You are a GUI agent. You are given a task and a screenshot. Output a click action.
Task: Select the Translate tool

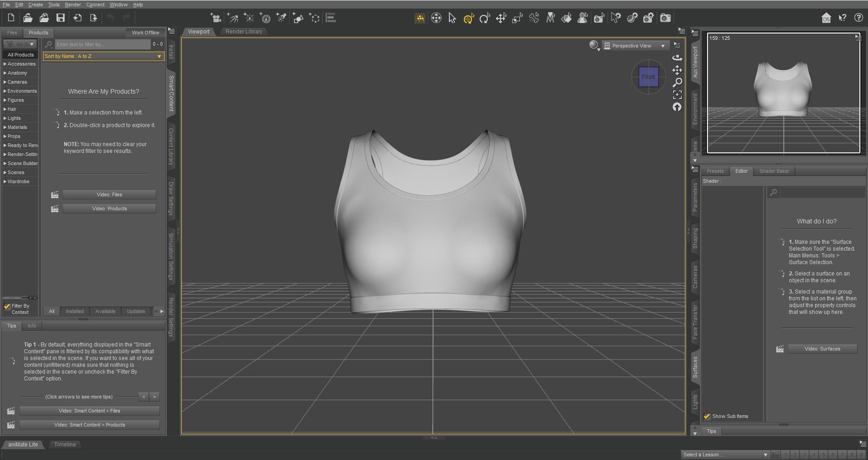coord(500,18)
